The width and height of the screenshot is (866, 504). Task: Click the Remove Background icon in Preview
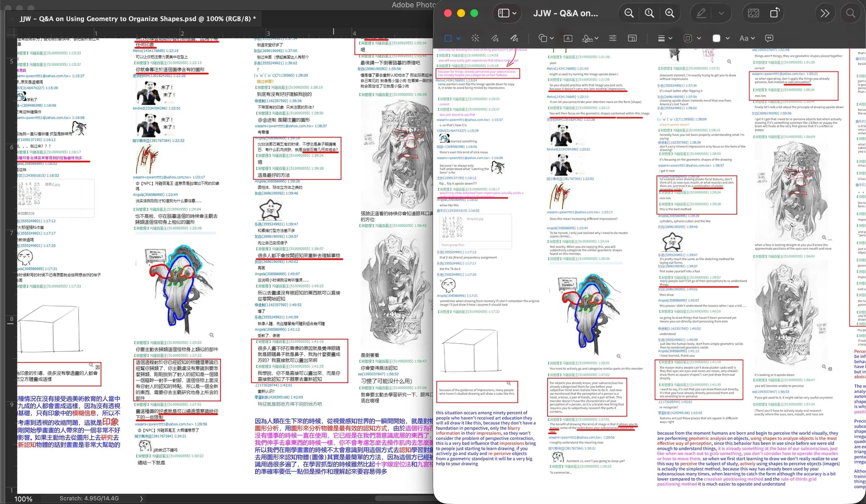coord(753,13)
